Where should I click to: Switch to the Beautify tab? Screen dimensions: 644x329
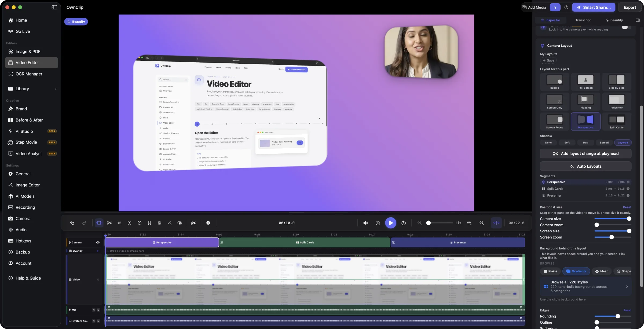614,20
